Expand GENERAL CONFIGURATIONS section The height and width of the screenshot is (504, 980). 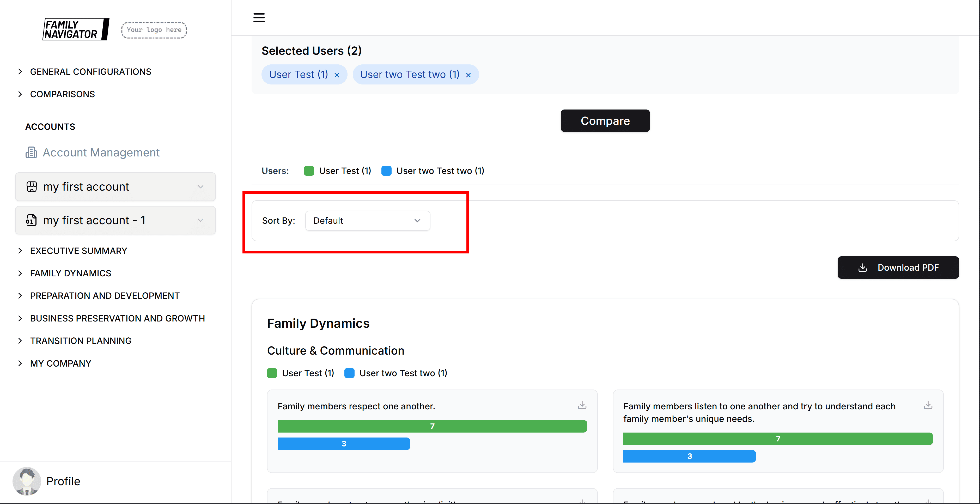click(x=90, y=71)
